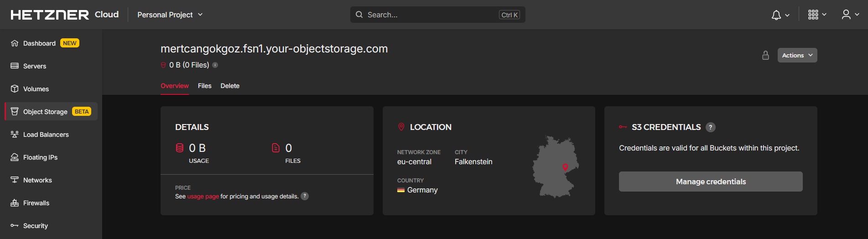The width and height of the screenshot is (868, 239).
Task: Expand the Personal Project dropdown
Action: [x=170, y=15]
